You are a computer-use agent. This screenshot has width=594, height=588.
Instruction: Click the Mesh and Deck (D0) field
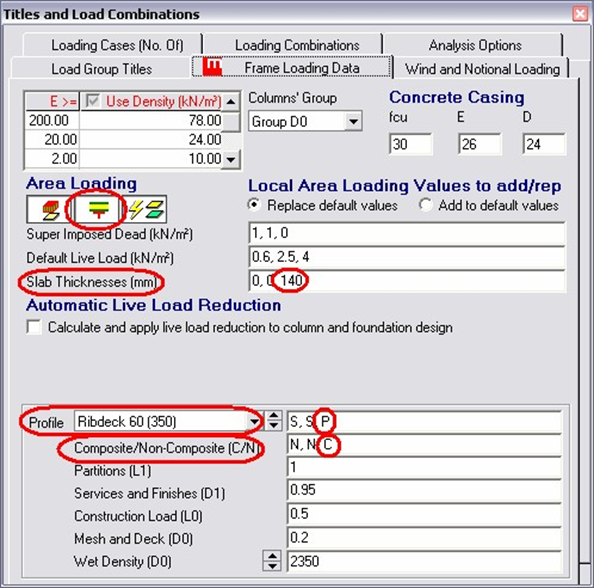click(424, 537)
